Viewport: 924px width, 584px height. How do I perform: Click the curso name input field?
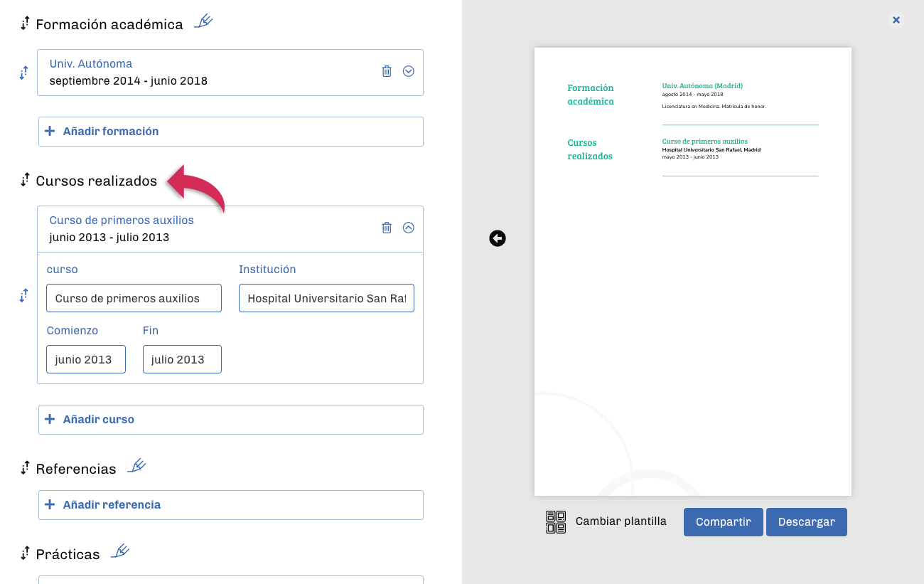pos(134,298)
